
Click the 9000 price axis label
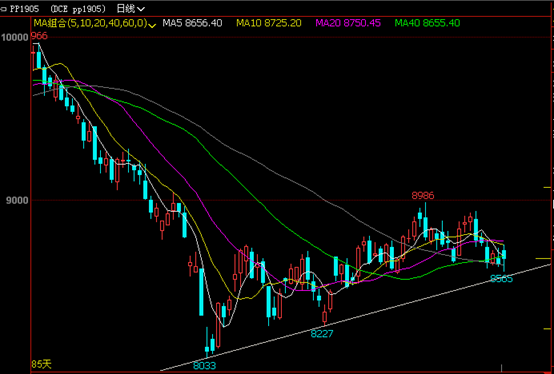coord(17,200)
